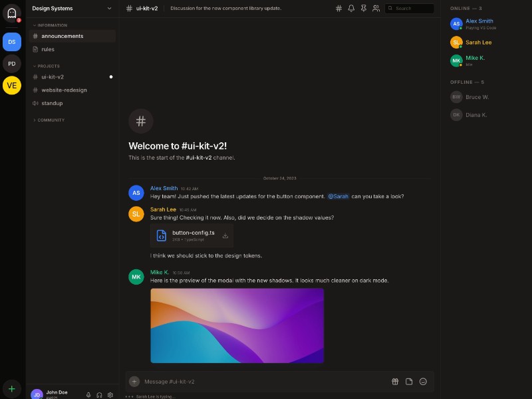This screenshot has width=532, height=399.
Task: Open the announcements channel
Action: [x=72, y=36]
